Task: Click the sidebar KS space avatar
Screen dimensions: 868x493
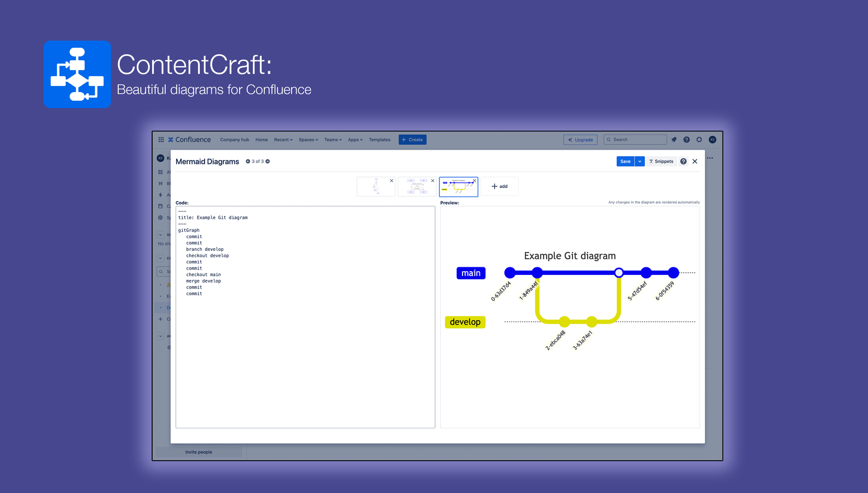Action: coord(160,158)
